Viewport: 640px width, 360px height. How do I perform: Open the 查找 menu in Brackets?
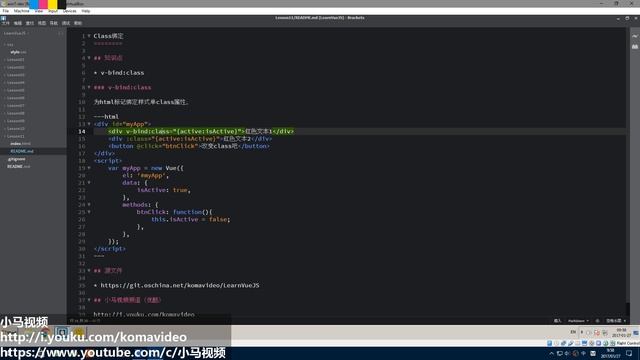pos(30,23)
